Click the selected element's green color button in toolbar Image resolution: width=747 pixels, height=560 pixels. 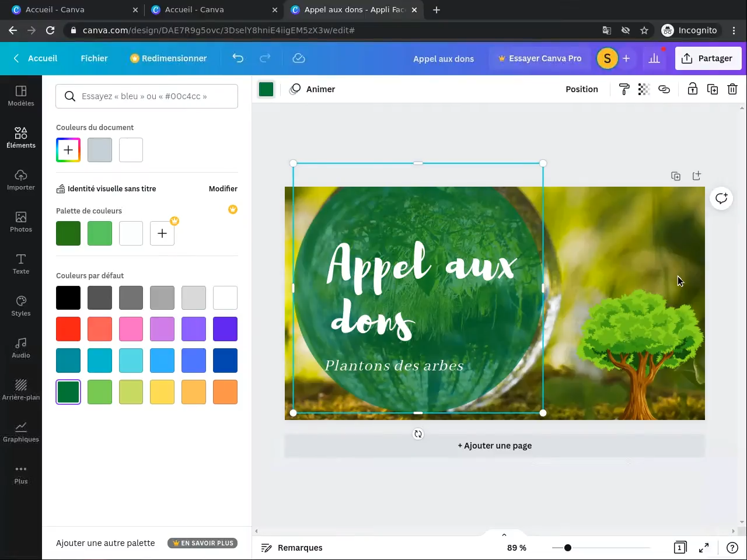pyautogui.click(x=266, y=89)
